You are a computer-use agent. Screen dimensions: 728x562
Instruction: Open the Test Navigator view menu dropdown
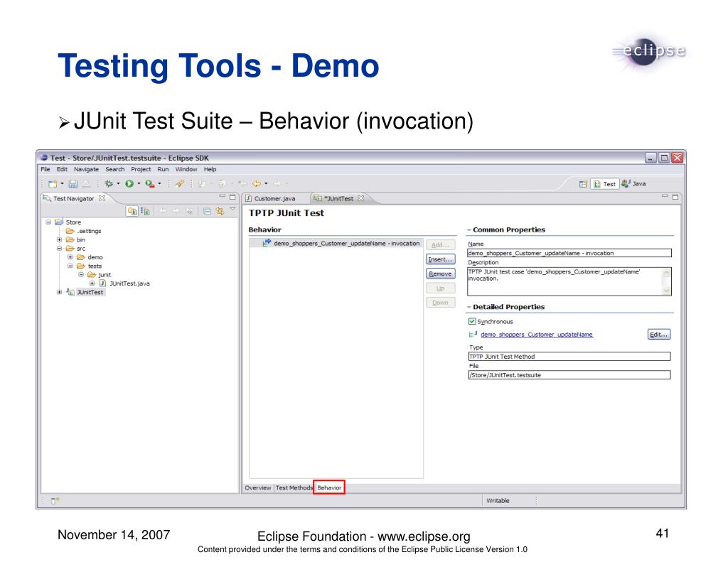click(232, 210)
